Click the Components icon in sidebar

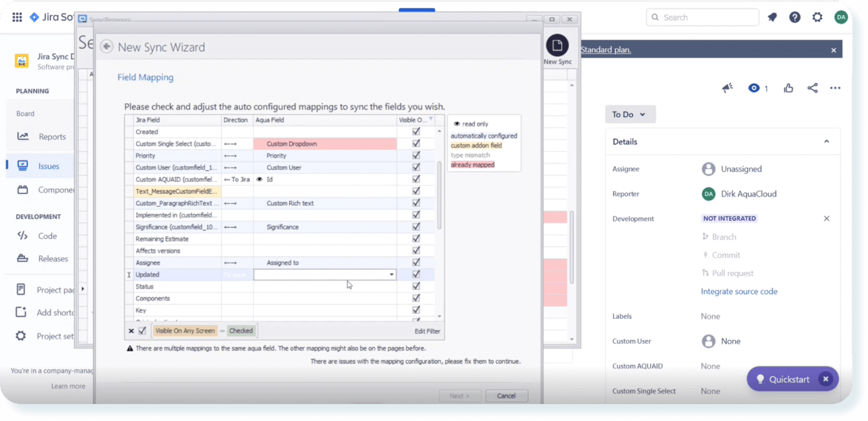23,190
